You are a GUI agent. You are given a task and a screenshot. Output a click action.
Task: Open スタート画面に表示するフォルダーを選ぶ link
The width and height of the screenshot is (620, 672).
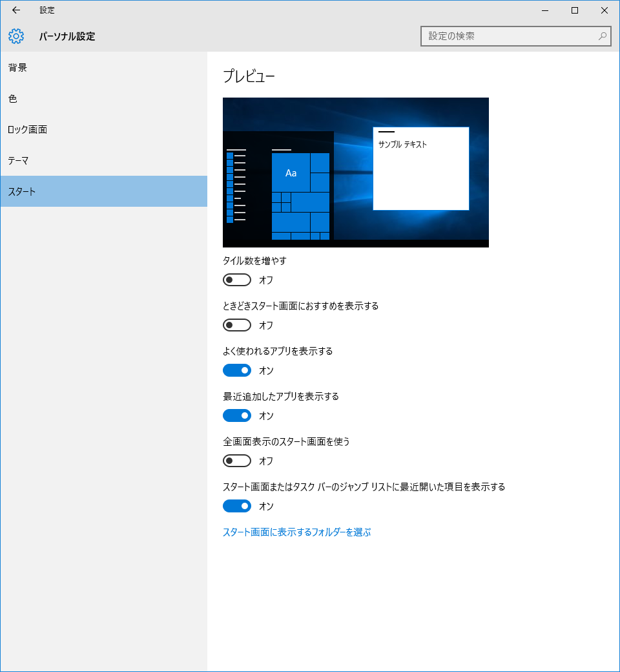[296, 532]
